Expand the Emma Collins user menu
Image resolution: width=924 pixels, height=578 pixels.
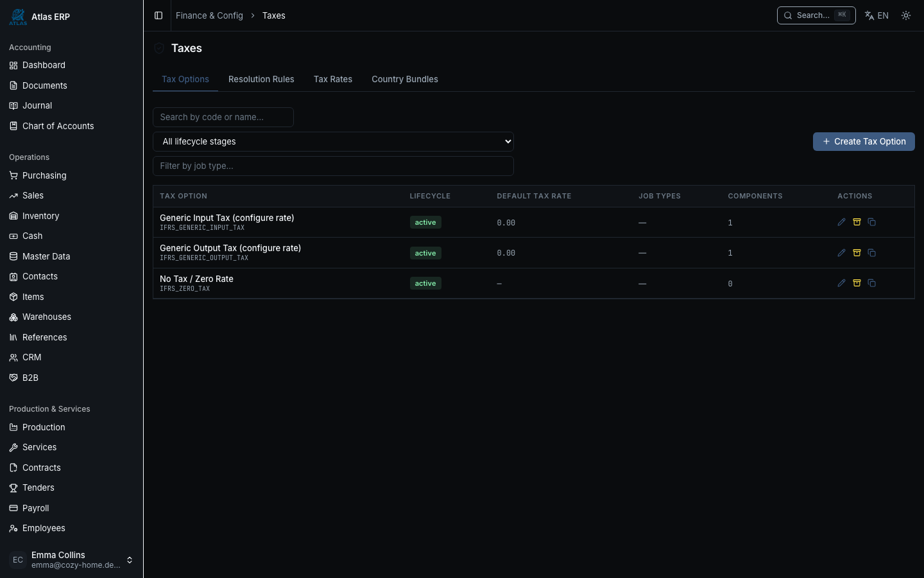tap(71, 560)
